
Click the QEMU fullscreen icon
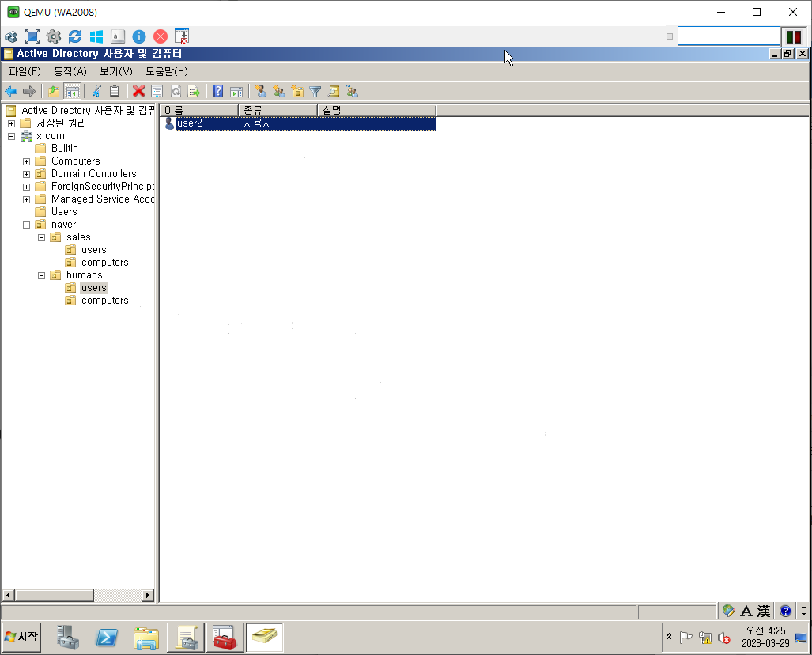click(x=32, y=36)
